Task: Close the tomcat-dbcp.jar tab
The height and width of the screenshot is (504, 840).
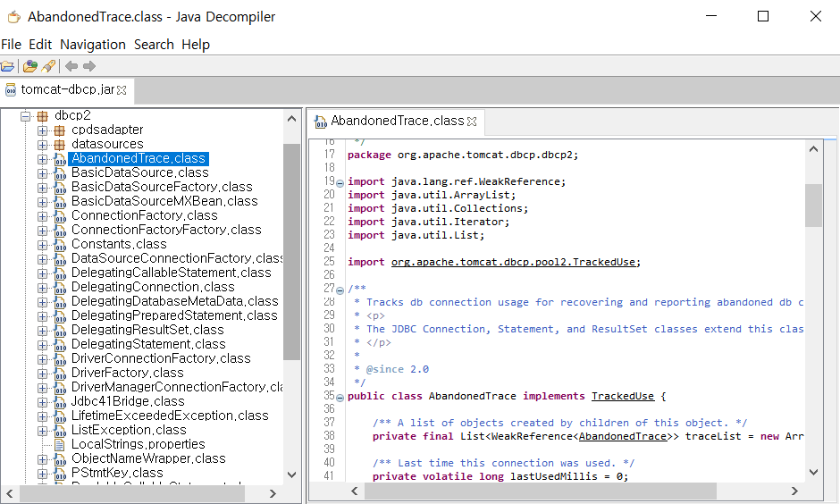Action: [x=122, y=90]
